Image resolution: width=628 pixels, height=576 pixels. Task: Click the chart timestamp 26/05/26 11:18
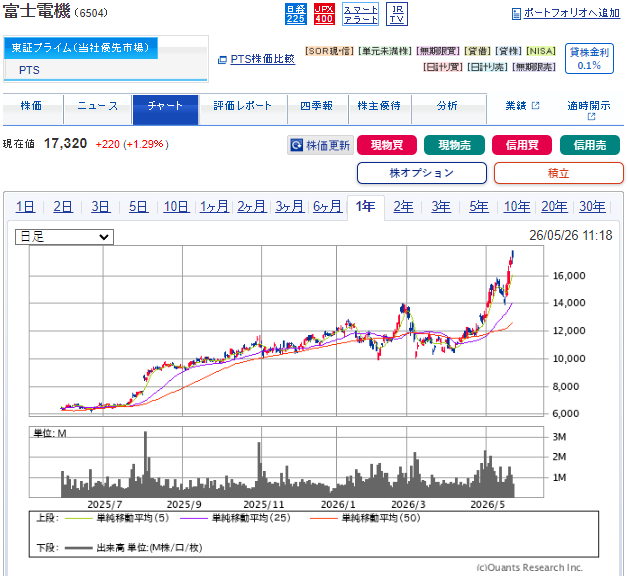point(571,236)
